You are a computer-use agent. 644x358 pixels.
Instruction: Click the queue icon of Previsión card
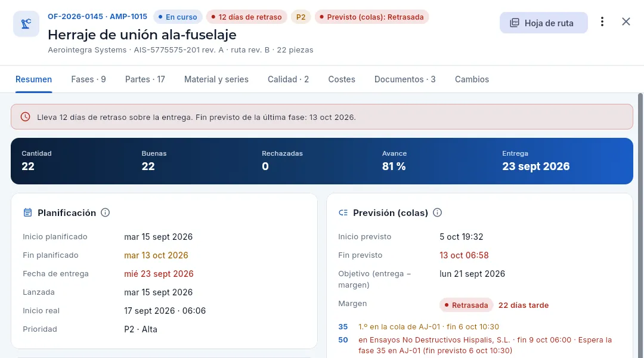[x=343, y=212]
